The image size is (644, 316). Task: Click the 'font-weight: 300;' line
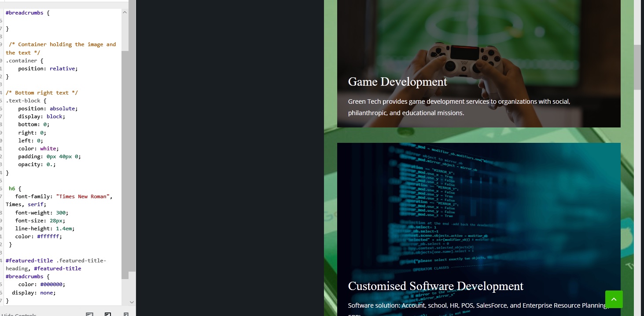pos(41,213)
